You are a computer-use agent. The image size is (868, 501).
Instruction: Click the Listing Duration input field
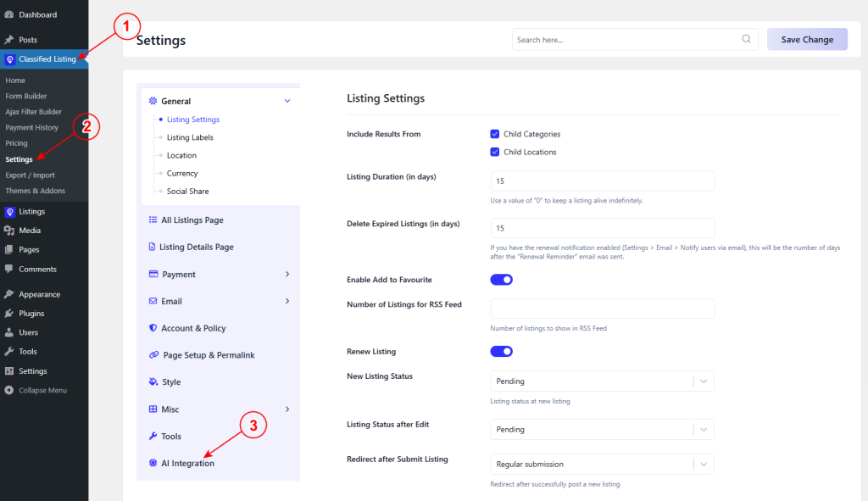coord(603,181)
